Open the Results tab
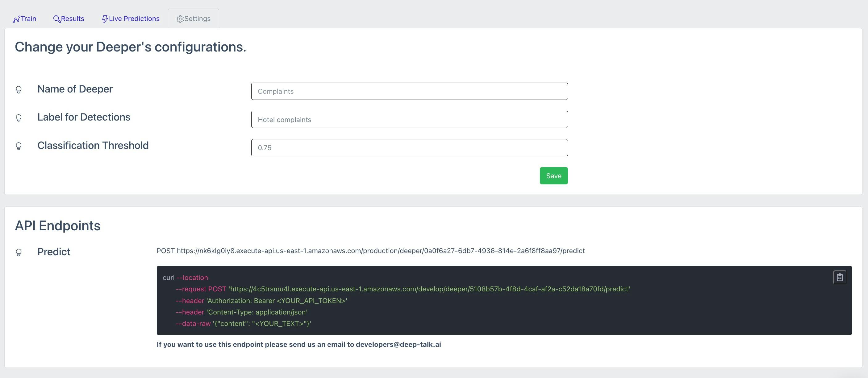Viewport: 868px width, 378px height. coord(73,19)
